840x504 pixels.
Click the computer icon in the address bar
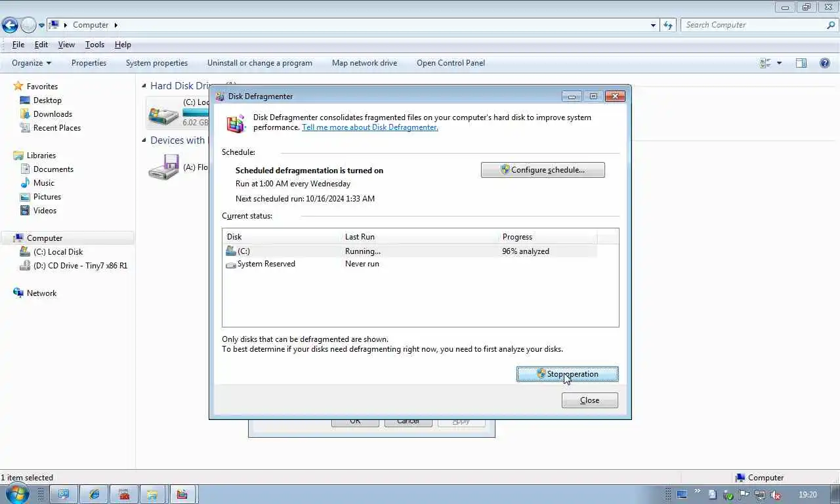[x=54, y=25]
